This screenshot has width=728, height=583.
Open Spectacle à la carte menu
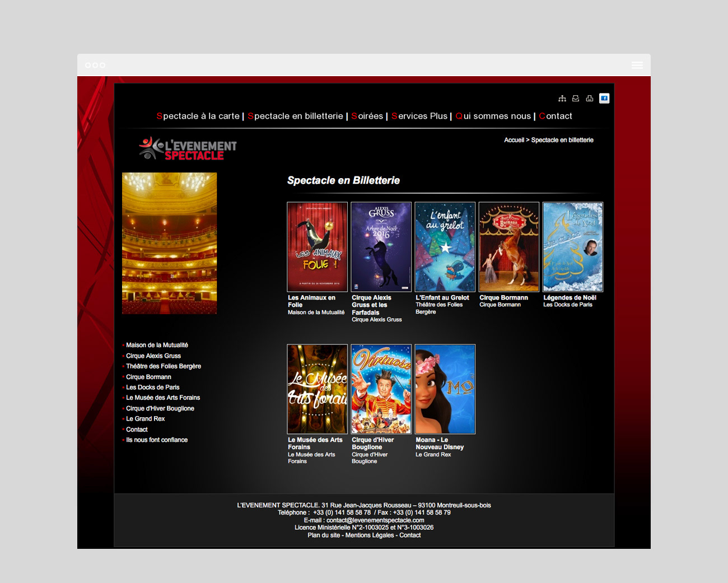pyautogui.click(x=198, y=116)
